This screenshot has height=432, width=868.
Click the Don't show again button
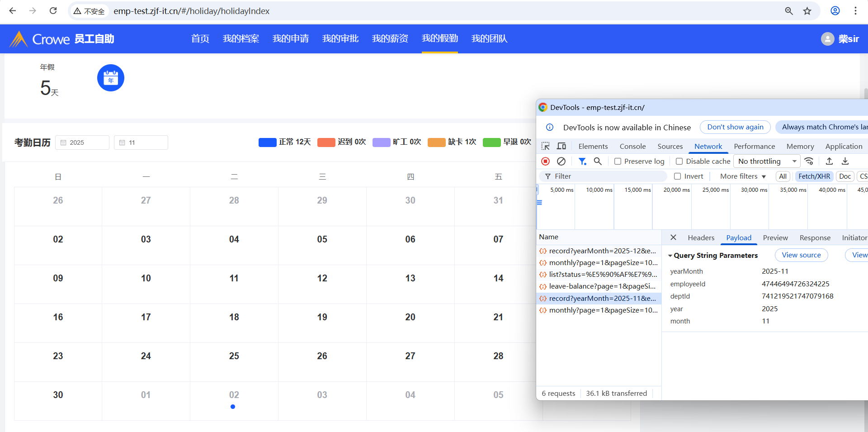tap(735, 127)
